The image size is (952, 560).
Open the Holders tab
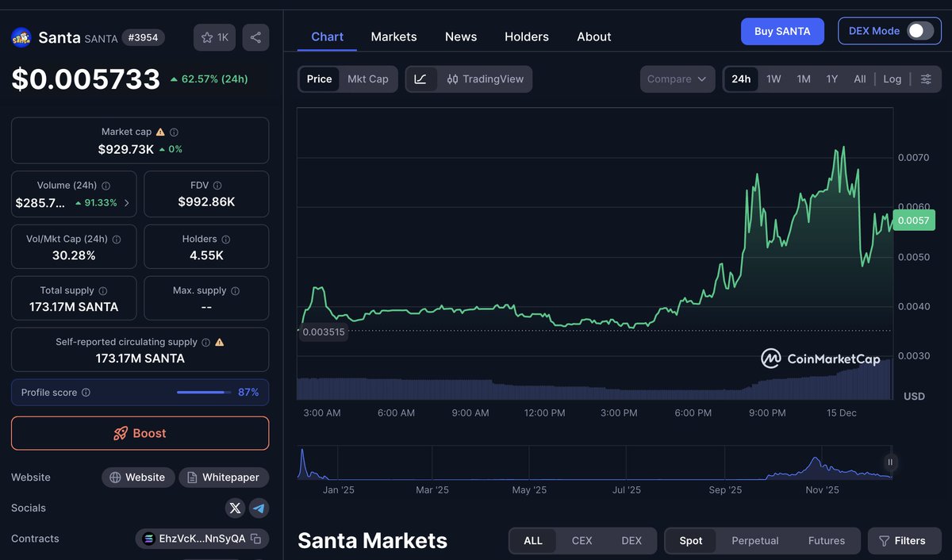pyautogui.click(x=527, y=36)
